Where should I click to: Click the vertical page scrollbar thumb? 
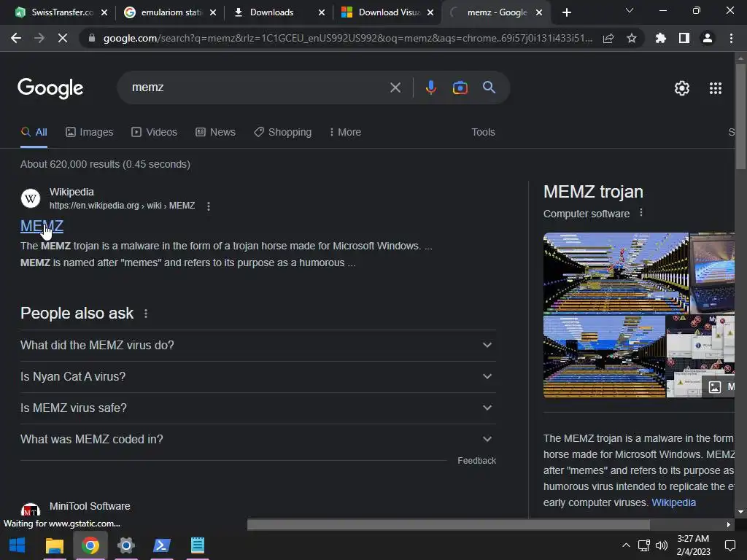pos(740,116)
